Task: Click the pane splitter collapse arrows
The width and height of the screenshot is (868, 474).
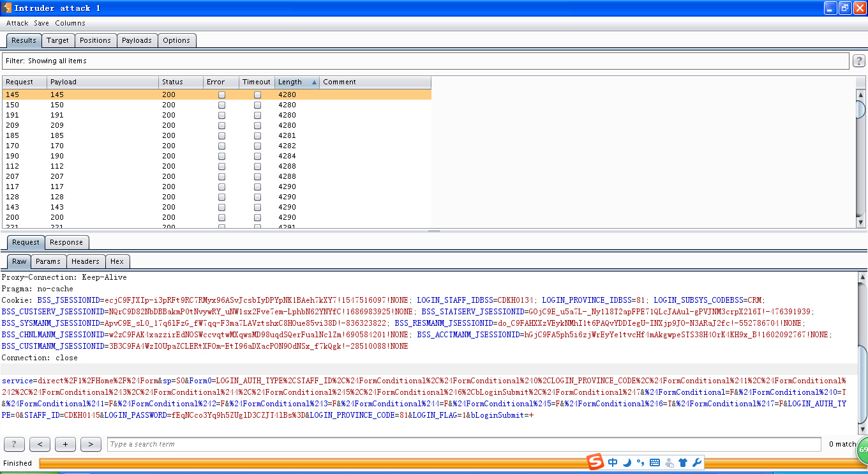Action: tap(434, 231)
